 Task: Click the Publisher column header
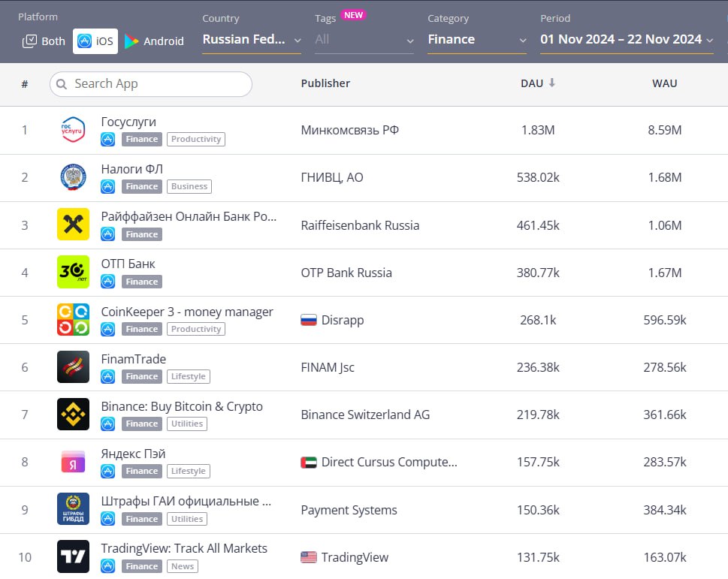point(325,83)
